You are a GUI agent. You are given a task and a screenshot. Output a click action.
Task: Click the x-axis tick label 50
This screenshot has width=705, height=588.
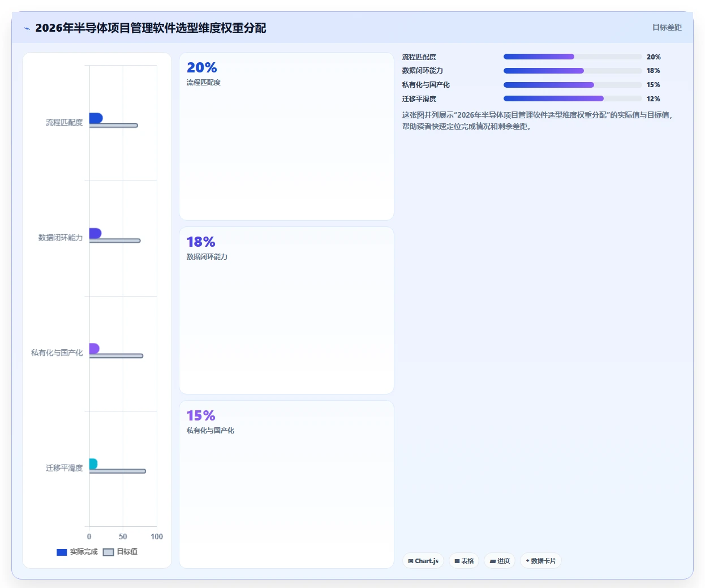pyautogui.click(x=123, y=537)
